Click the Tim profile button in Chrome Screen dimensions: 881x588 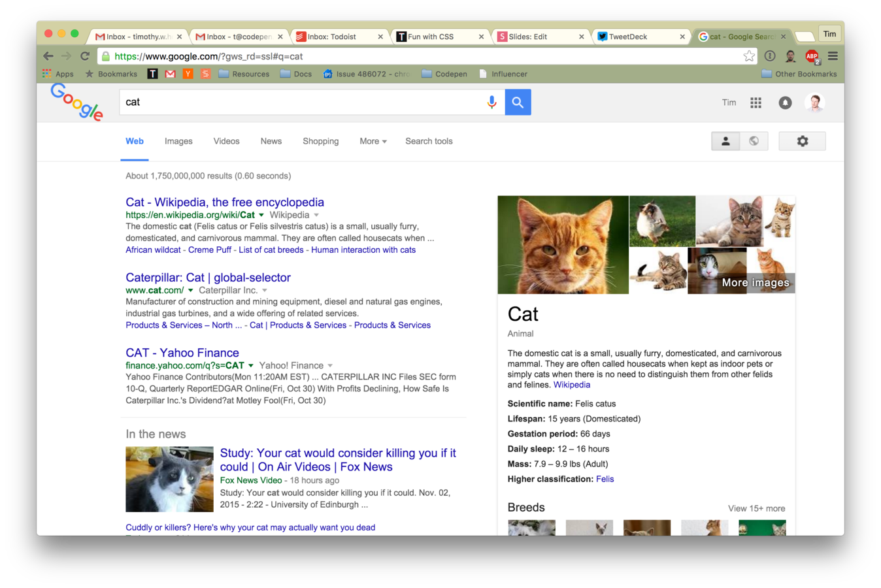(829, 34)
